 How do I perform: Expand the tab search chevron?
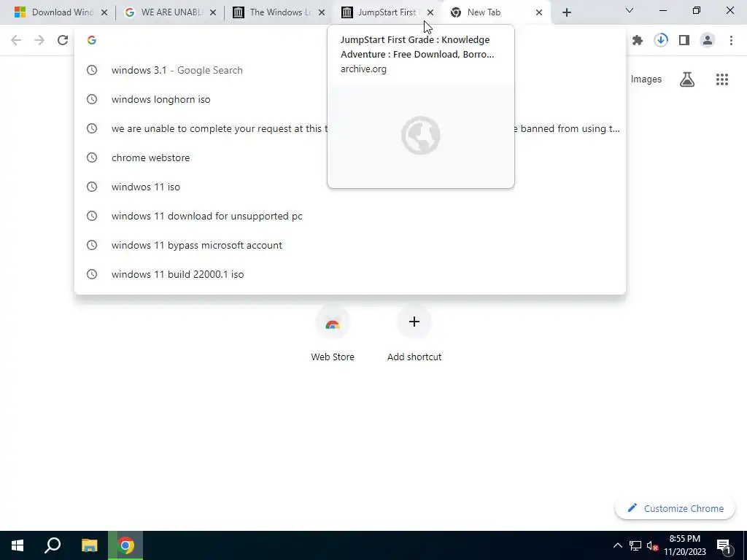(630, 10)
